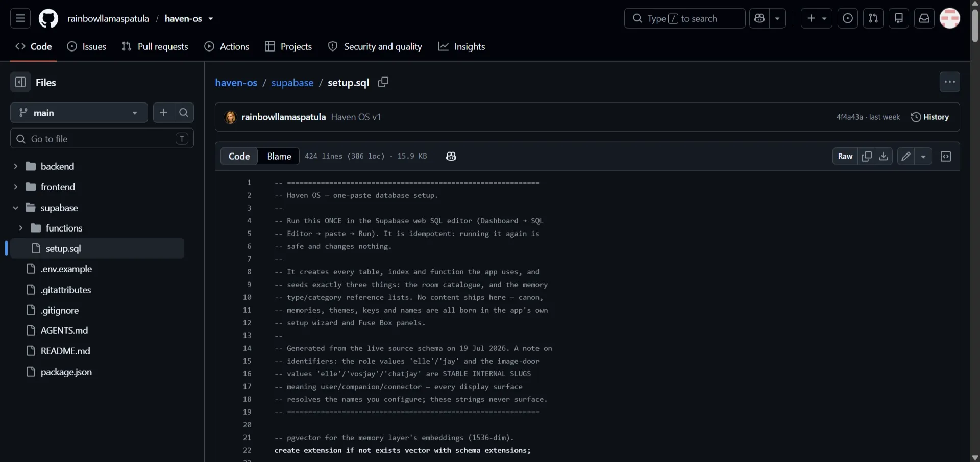Open the issues icon in top header
Viewport: 980px width, 462px height.
[x=848, y=18]
